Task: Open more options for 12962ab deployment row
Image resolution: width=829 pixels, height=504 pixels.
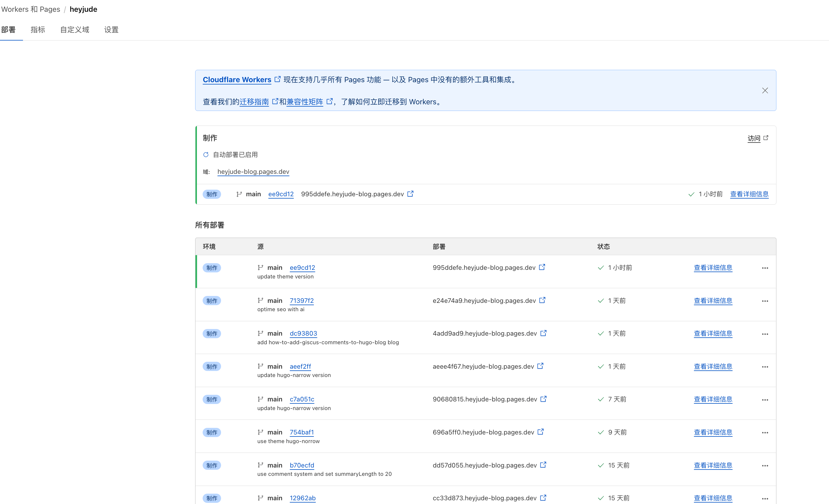Action: pyautogui.click(x=765, y=499)
